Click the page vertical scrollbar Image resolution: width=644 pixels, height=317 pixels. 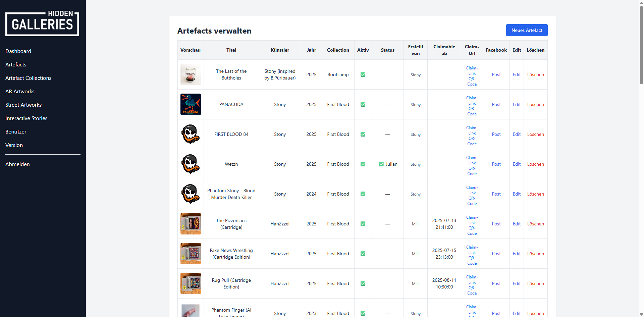point(641,44)
